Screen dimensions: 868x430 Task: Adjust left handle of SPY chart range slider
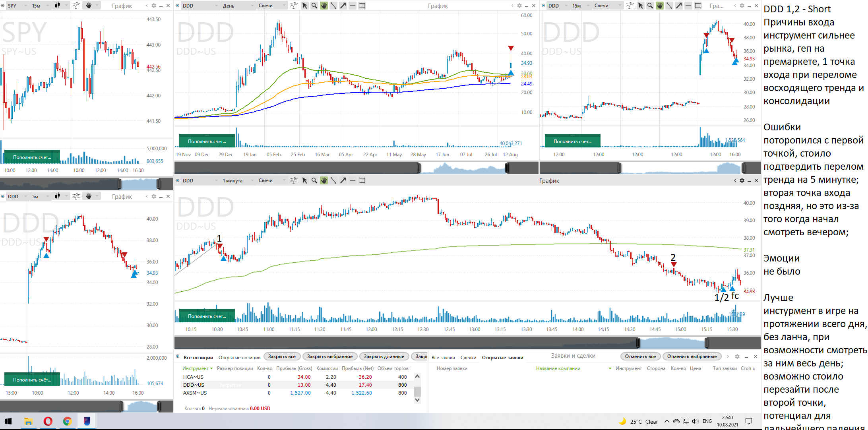119,184
